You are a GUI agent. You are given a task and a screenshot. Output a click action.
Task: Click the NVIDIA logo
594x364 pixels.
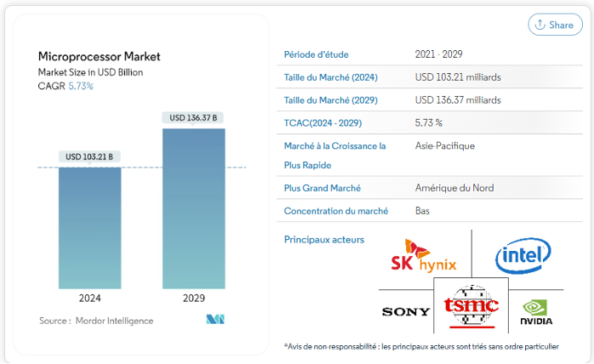536,312
